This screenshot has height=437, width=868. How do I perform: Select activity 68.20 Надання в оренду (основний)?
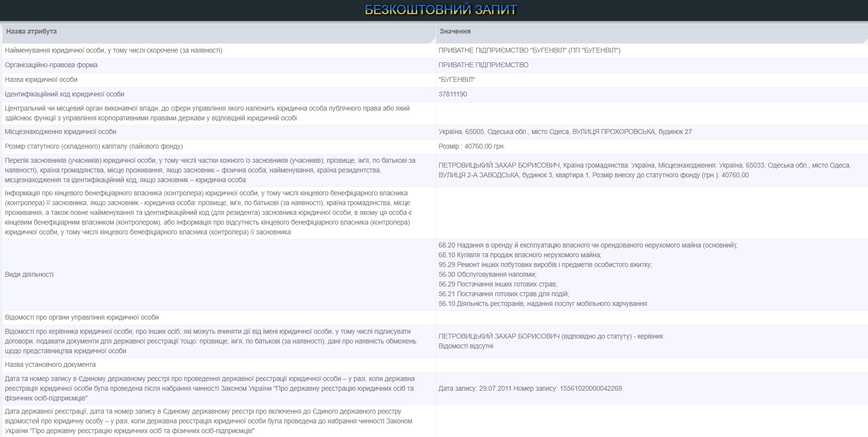point(588,245)
